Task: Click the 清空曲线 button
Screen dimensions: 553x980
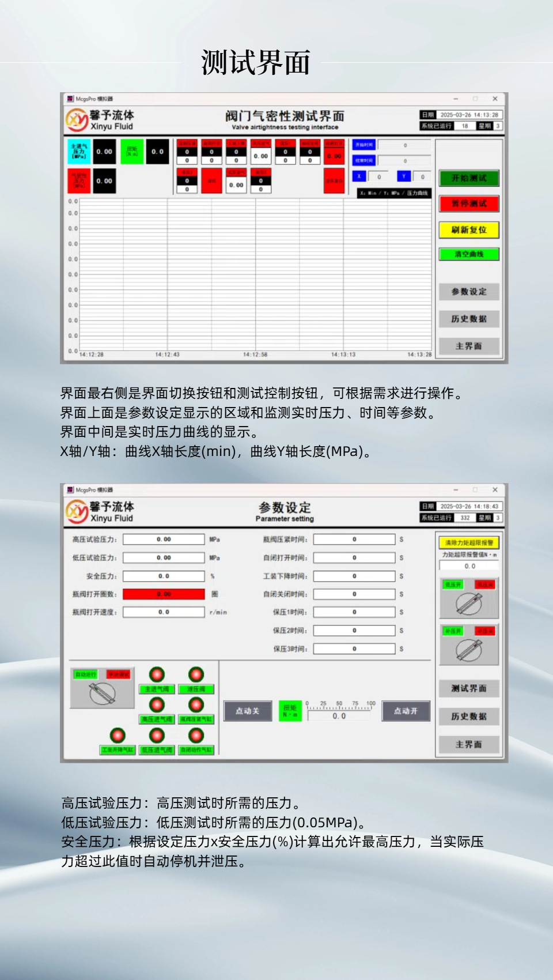Action: 469,254
